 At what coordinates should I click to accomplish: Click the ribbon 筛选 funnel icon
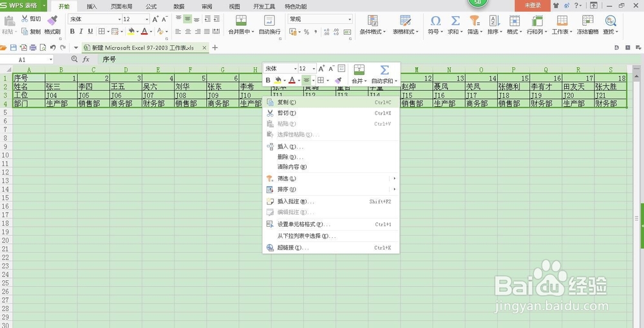click(x=475, y=21)
